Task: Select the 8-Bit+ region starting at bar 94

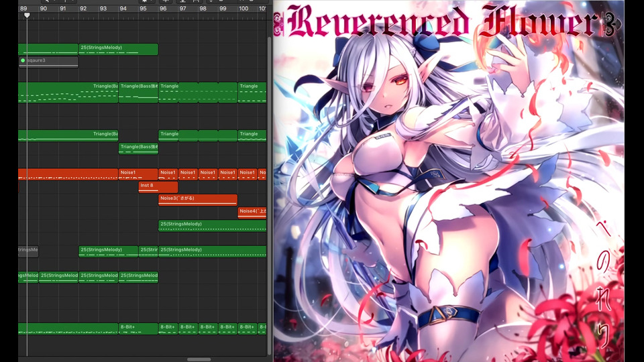Action: pos(138,328)
